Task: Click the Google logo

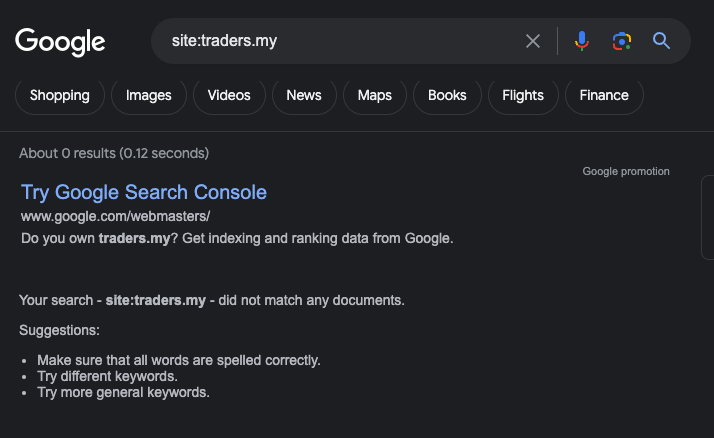Action: (60, 41)
